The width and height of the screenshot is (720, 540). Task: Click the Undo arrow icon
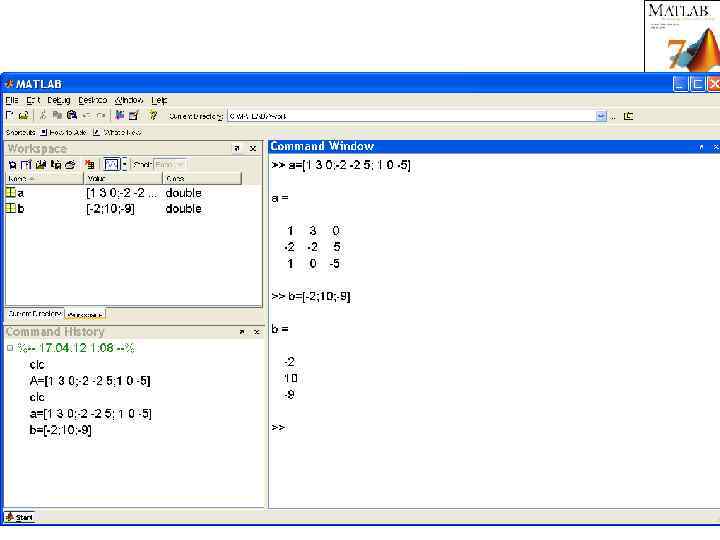(x=86, y=116)
